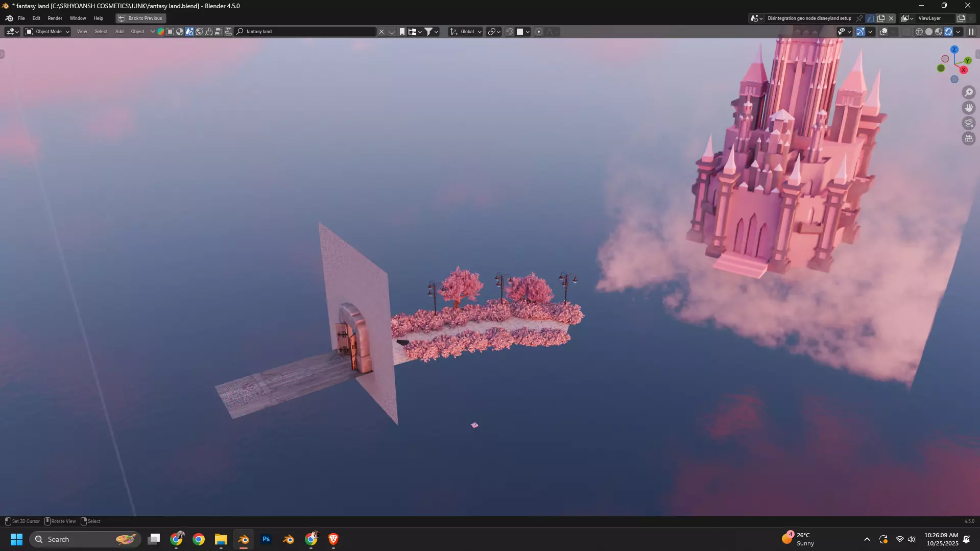
Task: Click the green Y axis on gizmo
Action: tap(968, 61)
